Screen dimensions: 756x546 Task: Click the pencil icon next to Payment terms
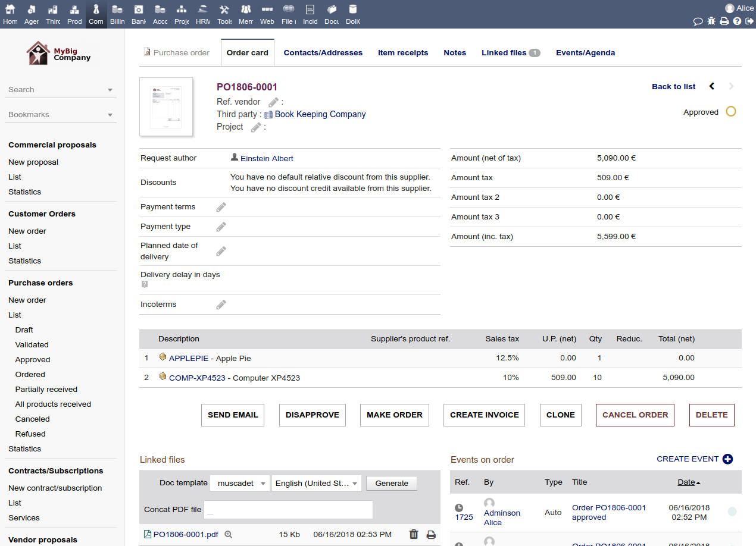click(221, 207)
